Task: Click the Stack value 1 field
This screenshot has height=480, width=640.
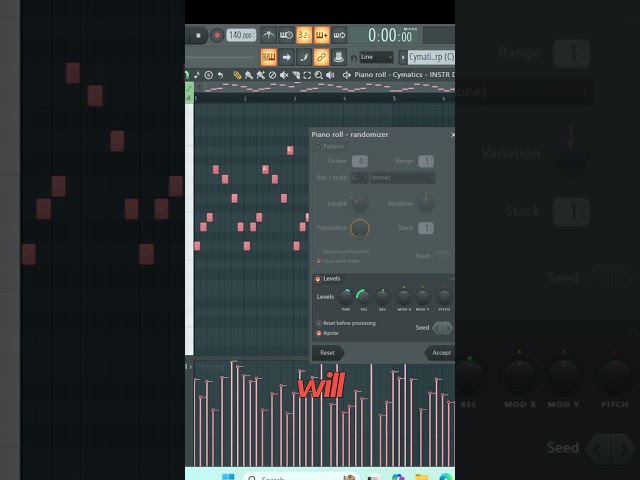Action: [x=426, y=228]
